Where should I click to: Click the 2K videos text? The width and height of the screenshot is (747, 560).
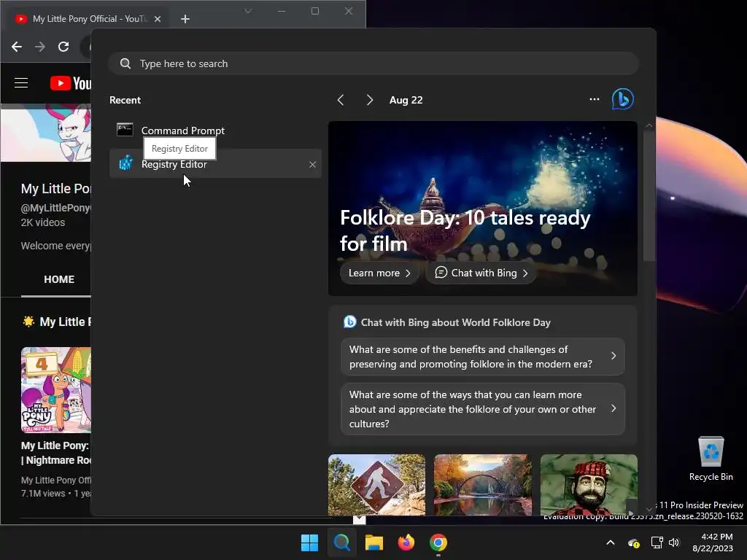pyautogui.click(x=43, y=222)
